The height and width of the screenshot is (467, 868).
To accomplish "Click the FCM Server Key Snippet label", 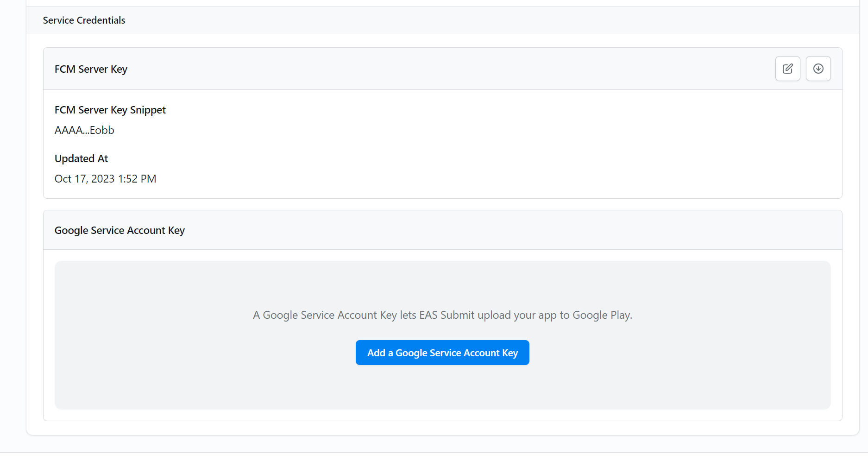I will click(110, 110).
